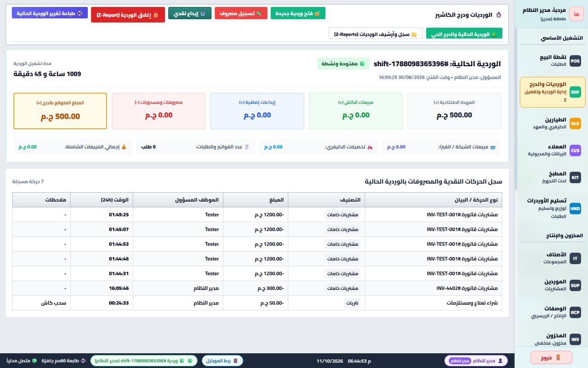588x368 pixels.
Task: Click the العهدة الافتتاحية opening float card
Action: coord(454,111)
